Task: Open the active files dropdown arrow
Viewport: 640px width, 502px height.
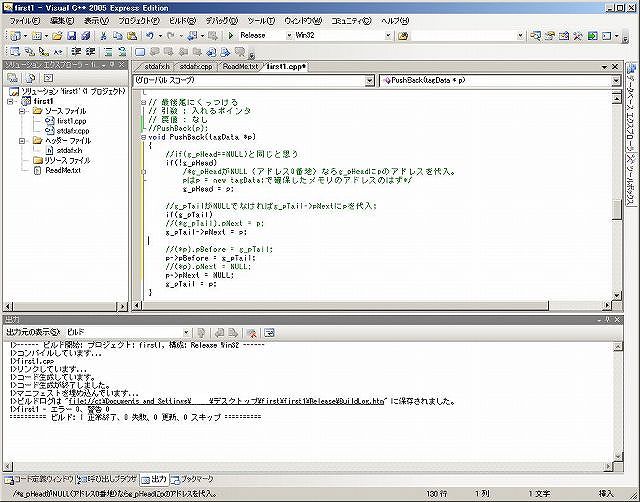Action: 604,67
